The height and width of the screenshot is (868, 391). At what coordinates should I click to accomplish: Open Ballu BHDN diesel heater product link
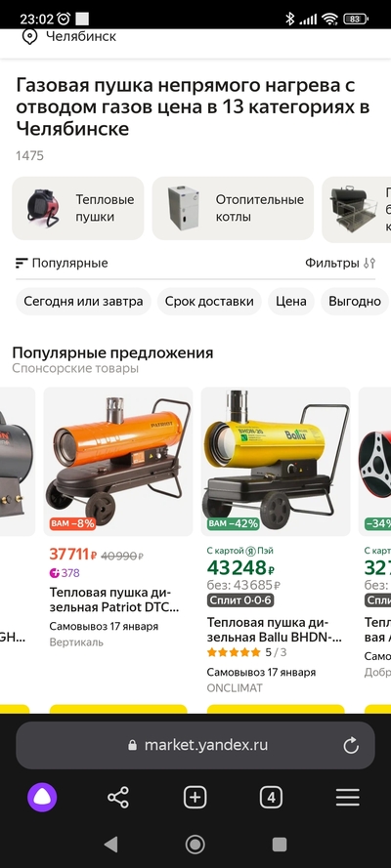[x=274, y=630]
